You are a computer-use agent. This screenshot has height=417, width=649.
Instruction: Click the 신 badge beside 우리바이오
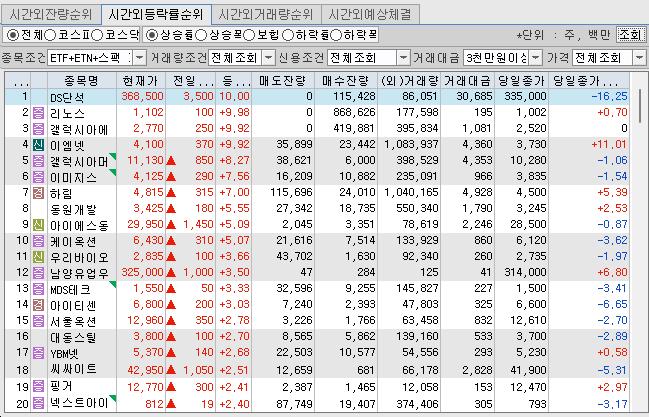click(38, 257)
